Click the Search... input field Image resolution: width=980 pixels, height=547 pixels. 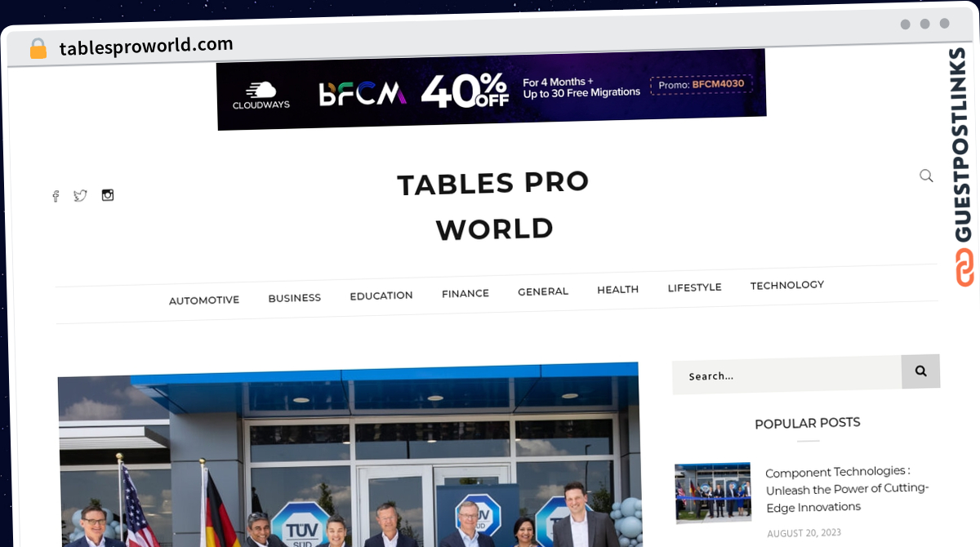tap(786, 376)
